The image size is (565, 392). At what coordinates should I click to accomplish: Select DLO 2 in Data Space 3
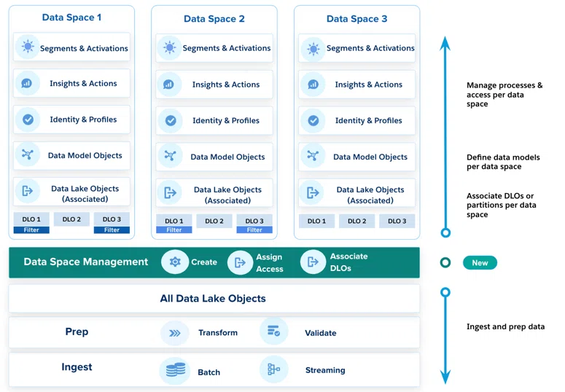(x=356, y=221)
